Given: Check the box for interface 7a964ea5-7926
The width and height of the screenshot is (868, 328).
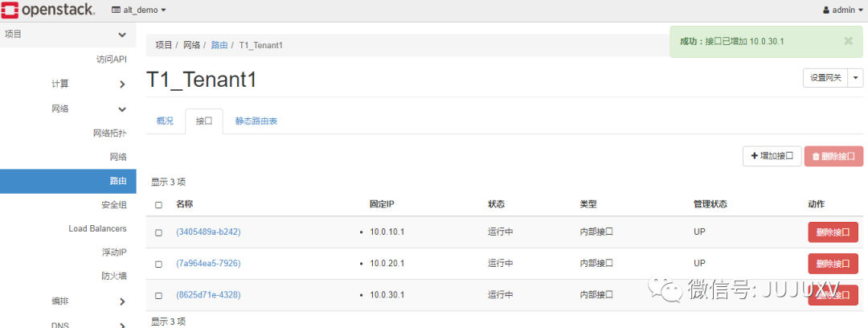Looking at the screenshot, I should pyautogui.click(x=158, y=264).
